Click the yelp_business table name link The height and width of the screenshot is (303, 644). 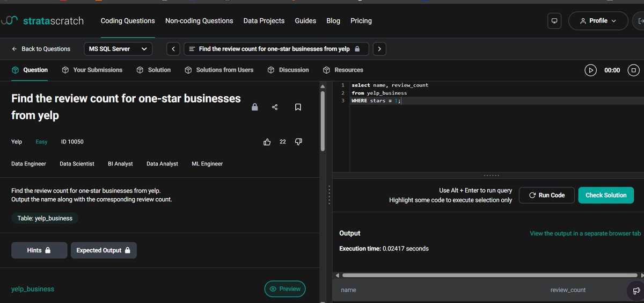click(33, 289)
